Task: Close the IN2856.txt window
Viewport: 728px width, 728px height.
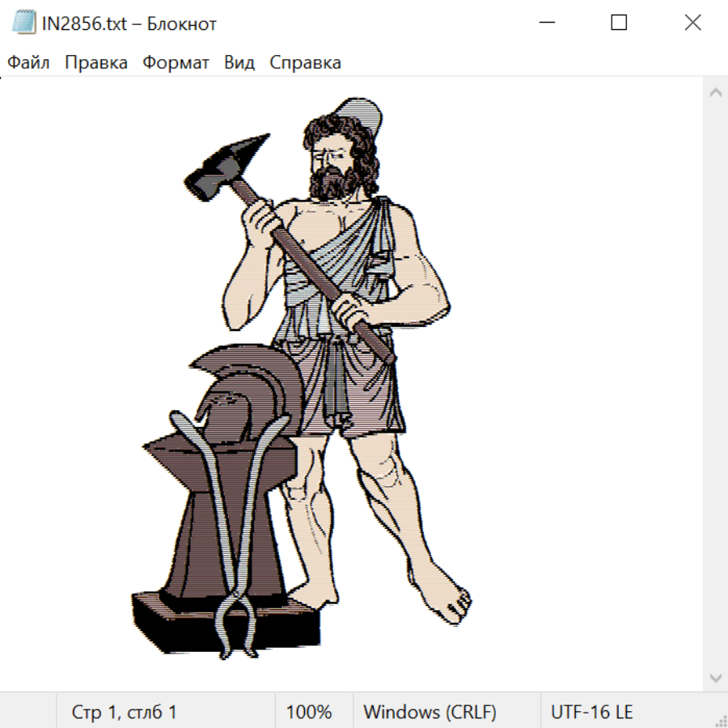Action: tap(692, 23)
